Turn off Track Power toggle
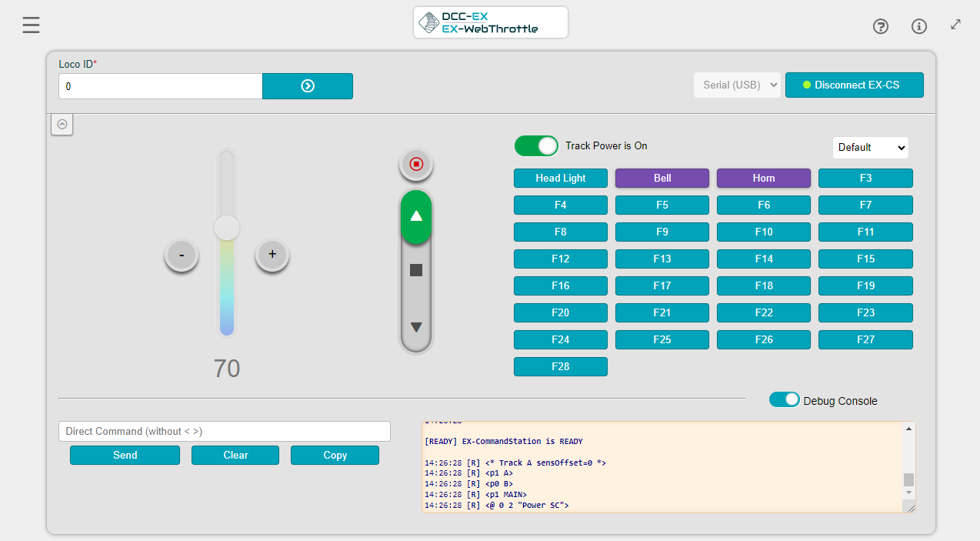This screenshot has width=980, height=541. (536, 145)
